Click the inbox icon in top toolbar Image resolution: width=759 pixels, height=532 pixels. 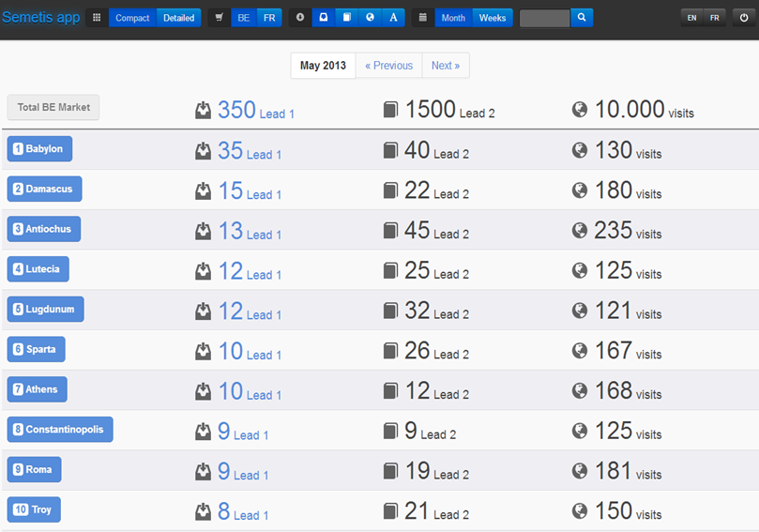point(324,18)
